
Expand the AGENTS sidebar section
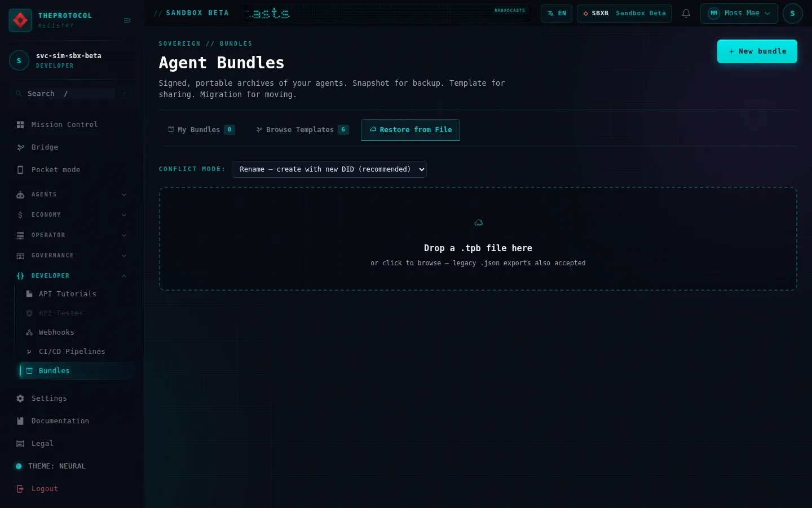(x=72, y=195)
